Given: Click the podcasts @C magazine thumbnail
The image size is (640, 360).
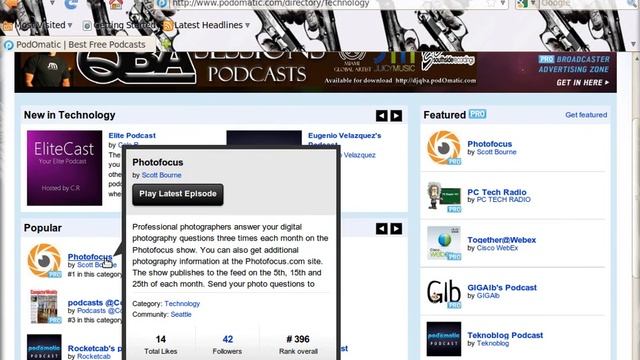Looking at the screenshot, I should [x=44, y=307].
